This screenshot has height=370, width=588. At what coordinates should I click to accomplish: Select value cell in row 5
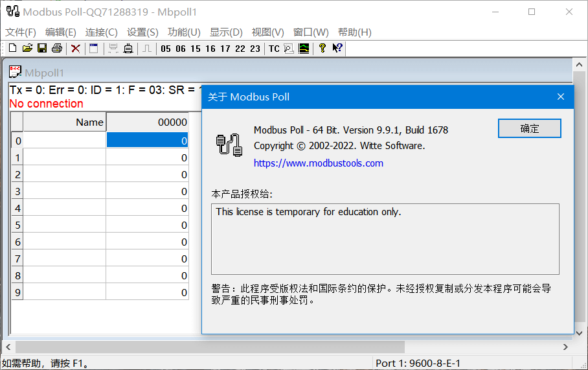click(148, 225)
